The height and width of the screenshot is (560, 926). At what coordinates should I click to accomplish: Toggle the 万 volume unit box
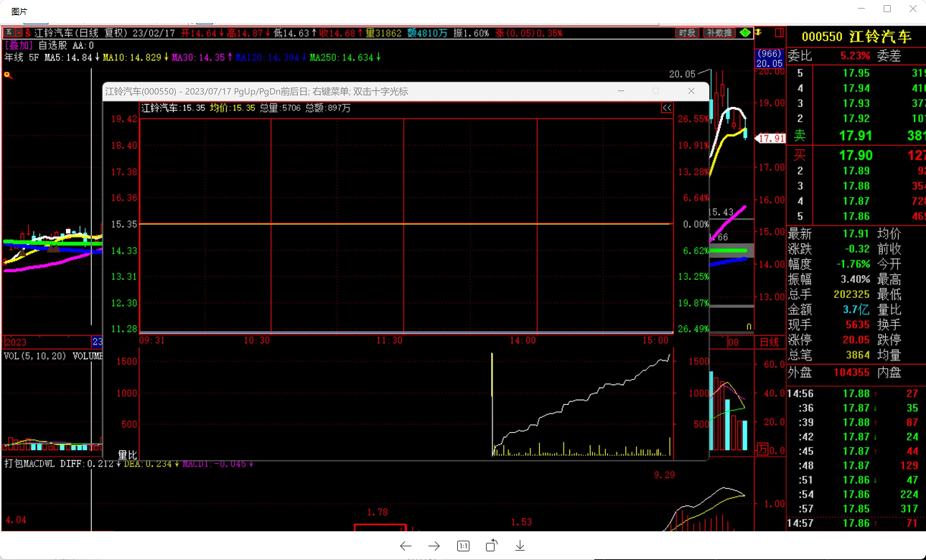point(762,450)
